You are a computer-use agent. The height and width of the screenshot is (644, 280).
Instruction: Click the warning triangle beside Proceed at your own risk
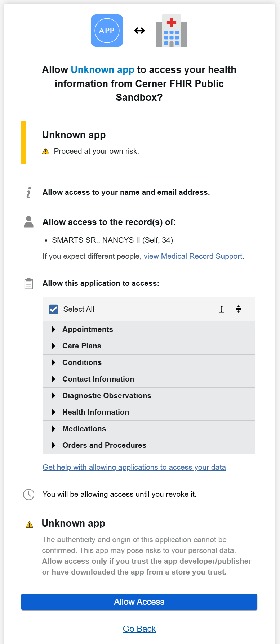[46, 151]
